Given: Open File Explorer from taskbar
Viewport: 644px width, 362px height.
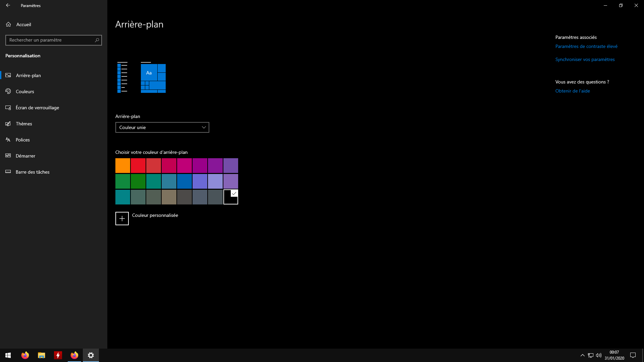Looking at the screenshot, I should [41, 355].
